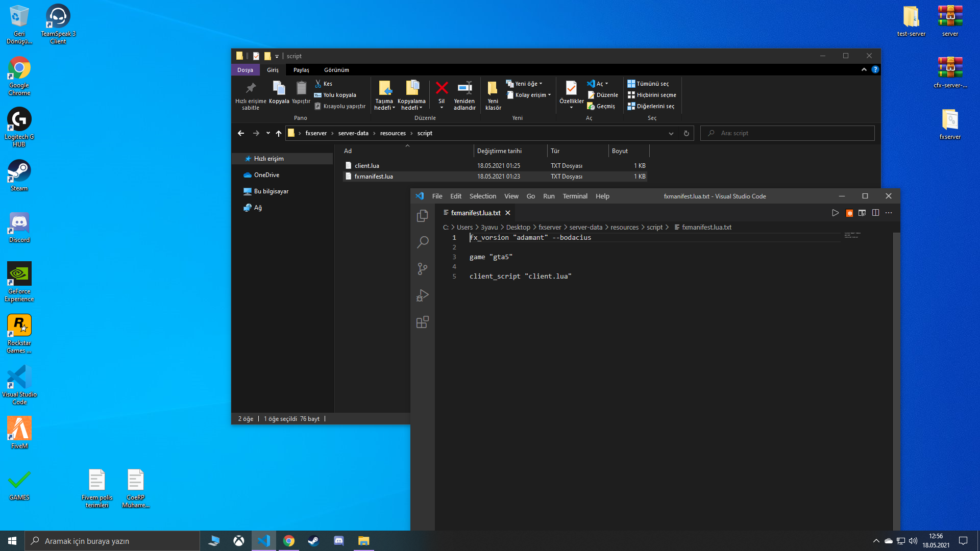
Task: Click Tümünü seç to select all
Action: tap(648, 84)
